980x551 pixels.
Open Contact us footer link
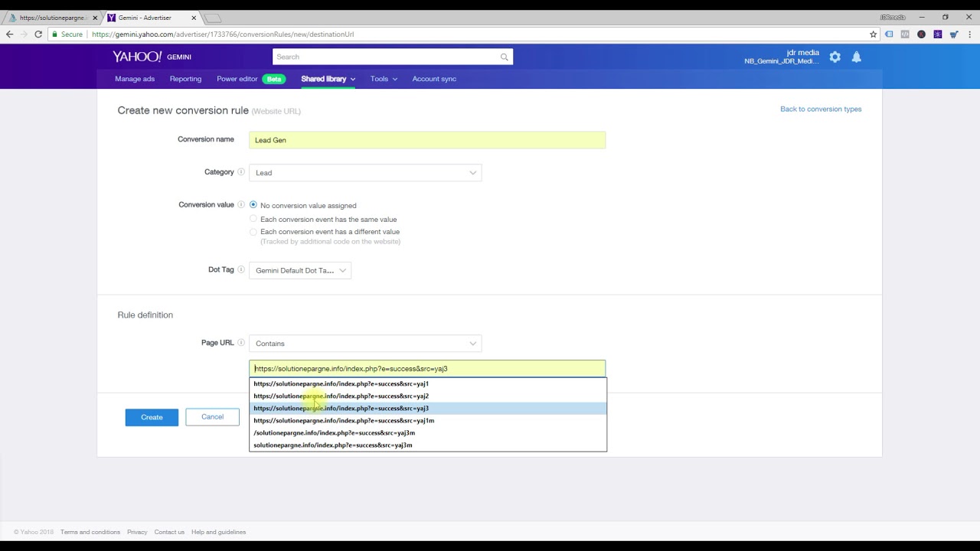[169, 532]
